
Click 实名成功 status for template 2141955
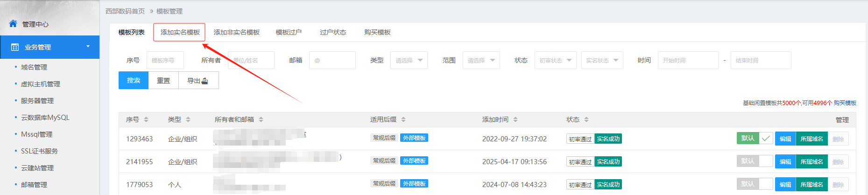[608, 162]
